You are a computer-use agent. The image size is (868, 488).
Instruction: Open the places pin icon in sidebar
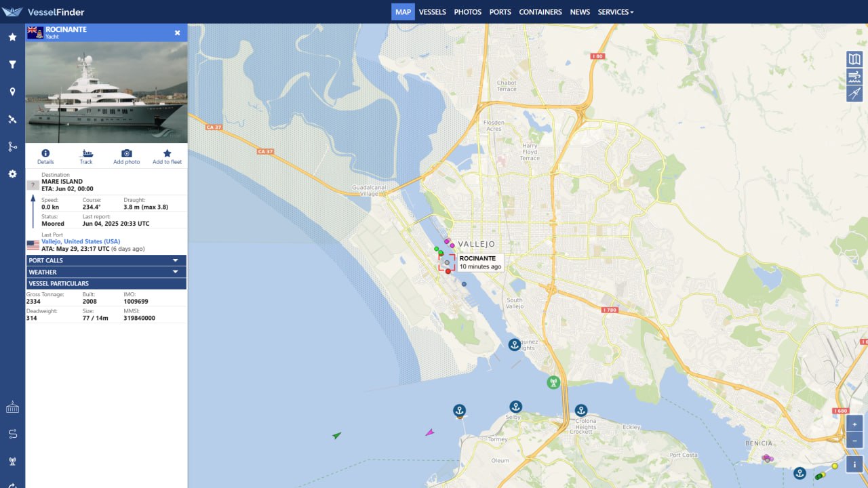pos(12,91)
